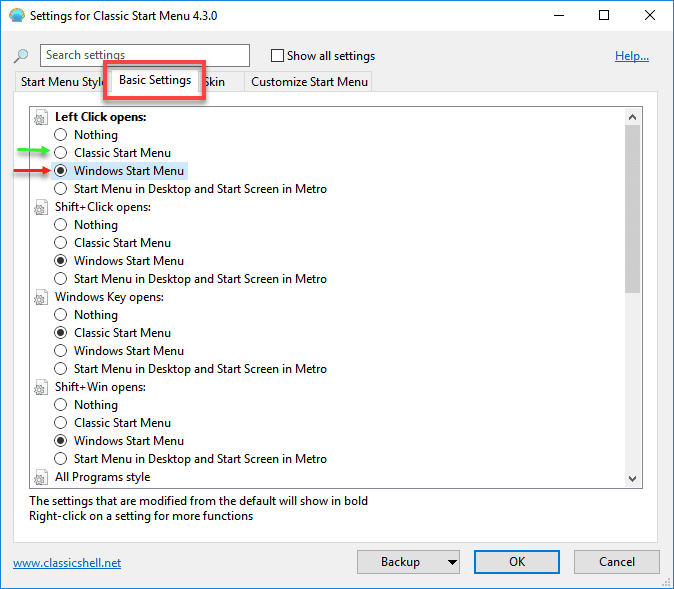
Task: Select Classic Start Menu under Shift+Win opens
Action: click(x=61, y=423)
